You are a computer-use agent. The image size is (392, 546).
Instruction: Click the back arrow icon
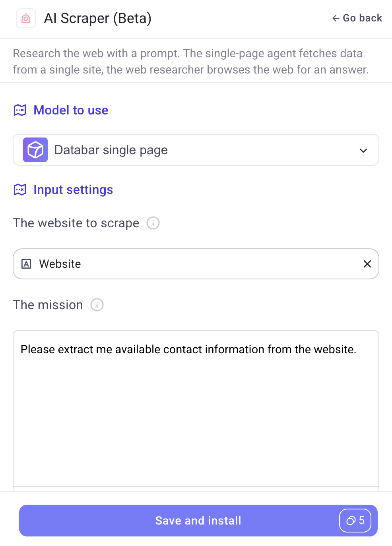[336, 18]
